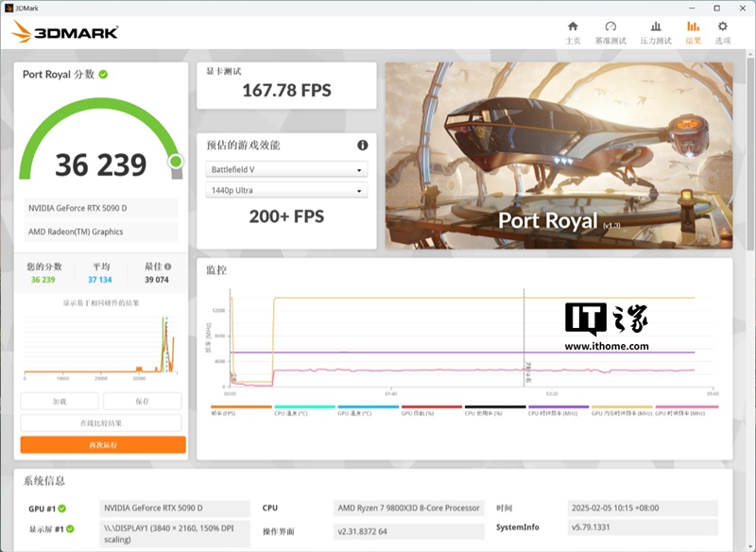Open the Battlefield V game dropdown
This screenshot has height=552, width=756.
(286, 169)
